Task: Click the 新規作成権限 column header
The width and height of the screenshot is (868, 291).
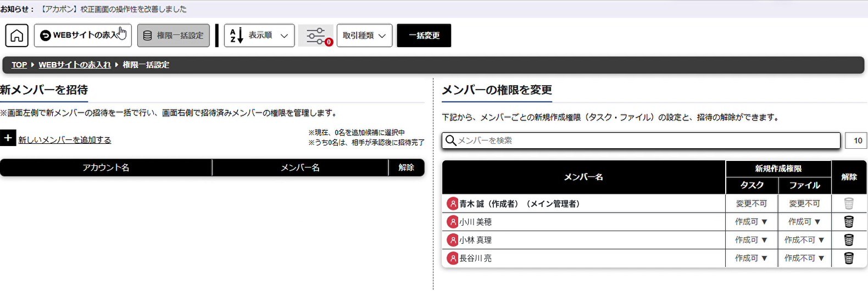Action: pos(778,169)
